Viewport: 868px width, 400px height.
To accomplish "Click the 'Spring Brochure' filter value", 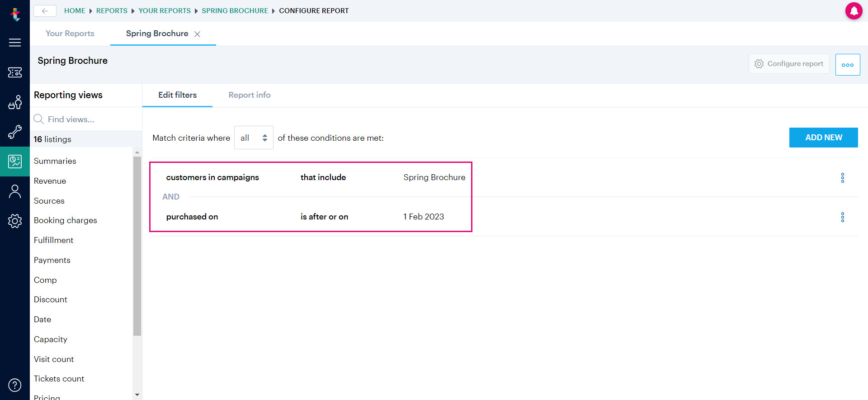I will [434, 177].
